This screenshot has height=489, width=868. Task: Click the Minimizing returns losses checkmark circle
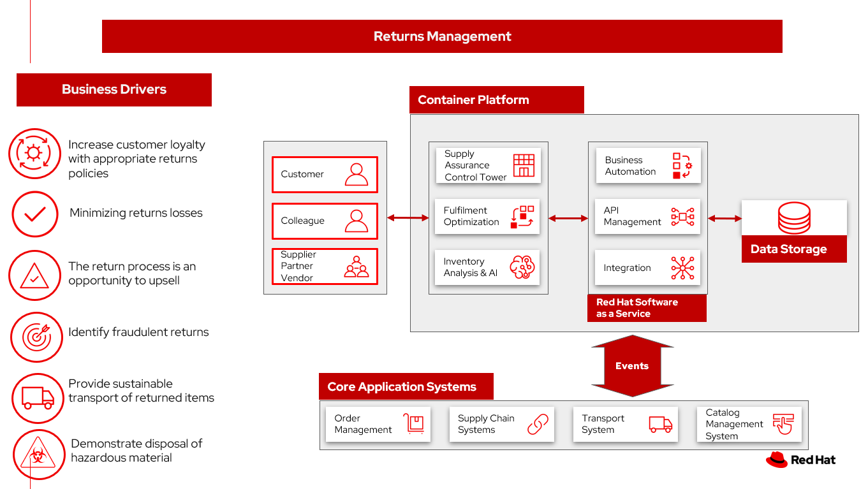[35, 214]
